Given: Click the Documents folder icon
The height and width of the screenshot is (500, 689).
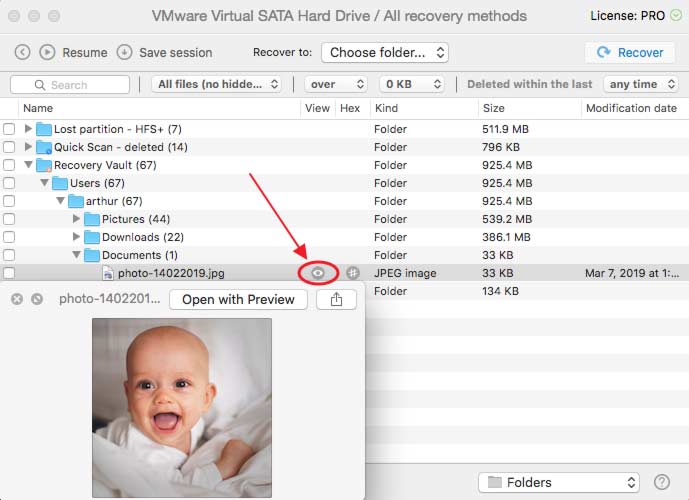Looking at the screenshot, I should 91,255.
